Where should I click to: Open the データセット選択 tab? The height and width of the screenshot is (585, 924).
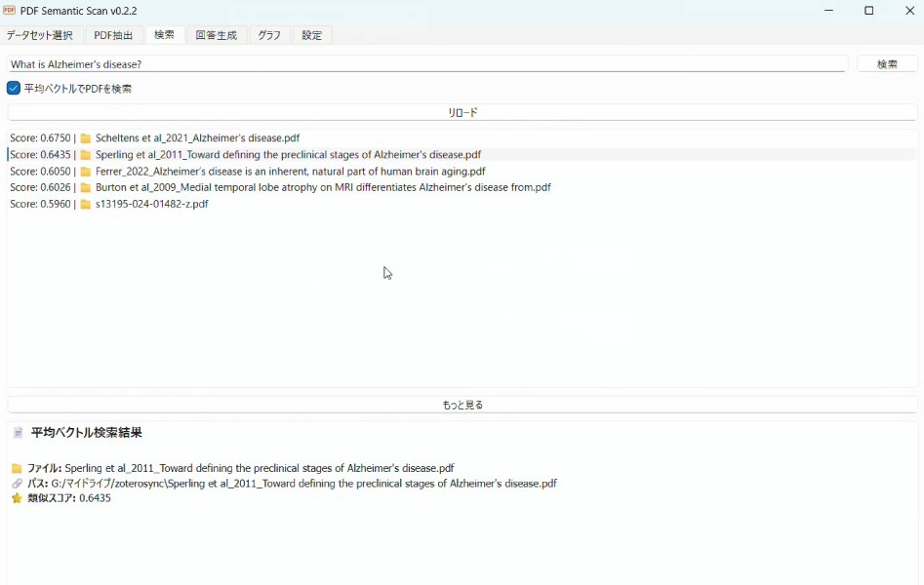pyautogui.click(x=40, y=35)
